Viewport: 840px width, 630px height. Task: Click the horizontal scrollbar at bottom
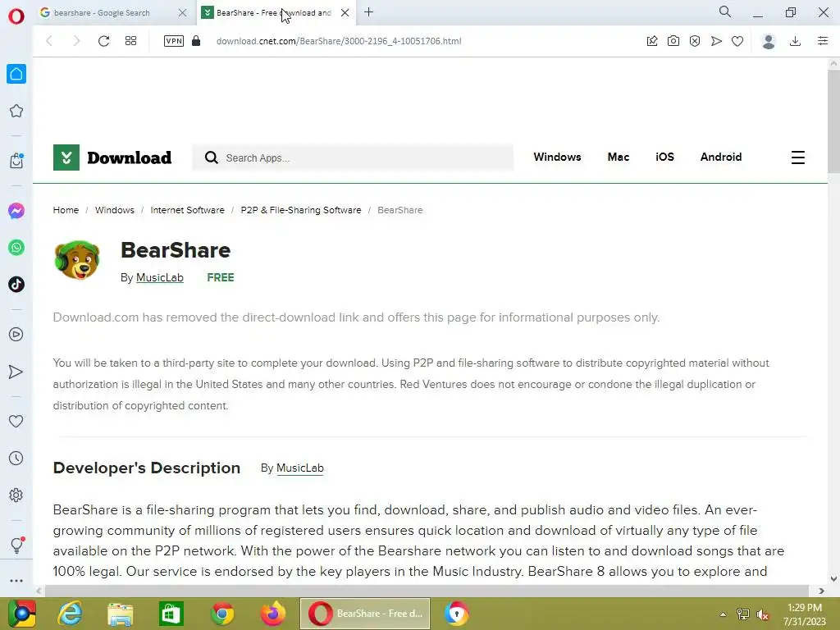(427, 591)
